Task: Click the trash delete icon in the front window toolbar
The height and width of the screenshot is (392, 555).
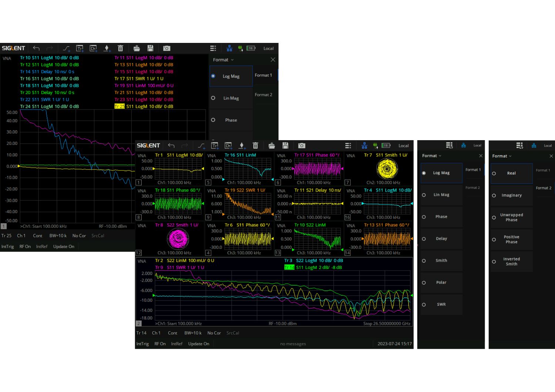Action: (x=255, y=146)
